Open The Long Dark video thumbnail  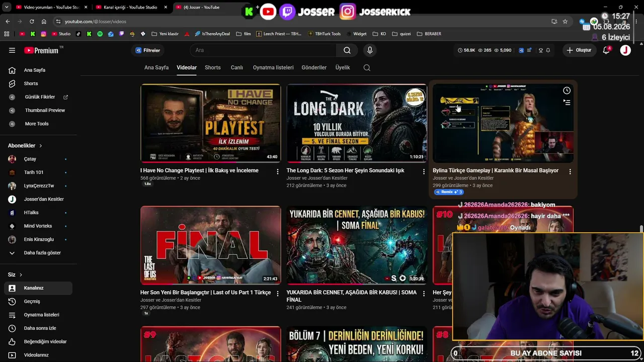coord(357,123)
